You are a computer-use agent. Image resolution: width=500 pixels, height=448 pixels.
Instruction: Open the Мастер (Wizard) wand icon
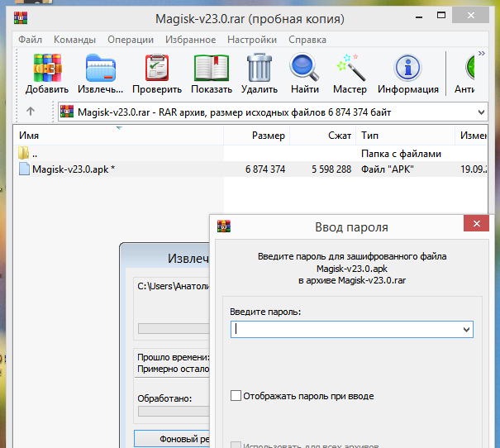pos(350,67)
